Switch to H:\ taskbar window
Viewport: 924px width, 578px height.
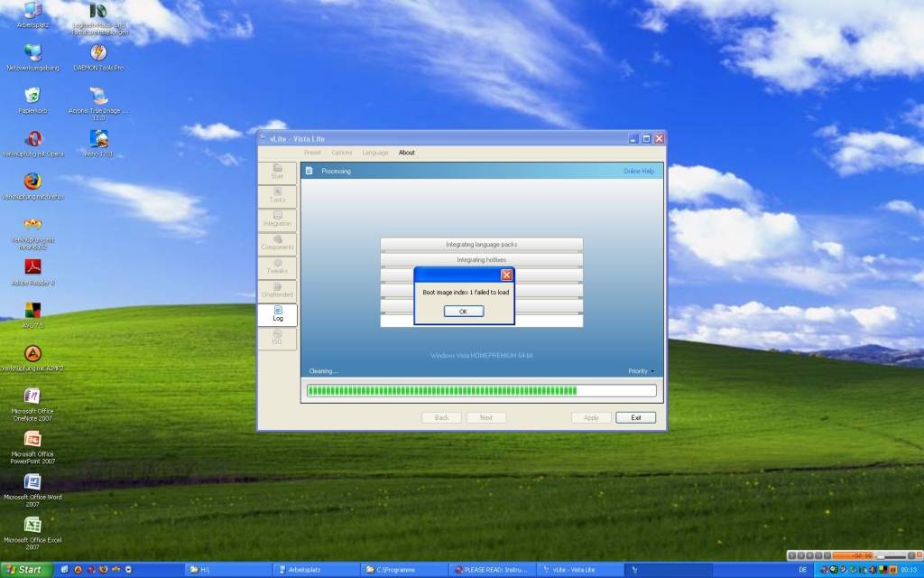227,570
